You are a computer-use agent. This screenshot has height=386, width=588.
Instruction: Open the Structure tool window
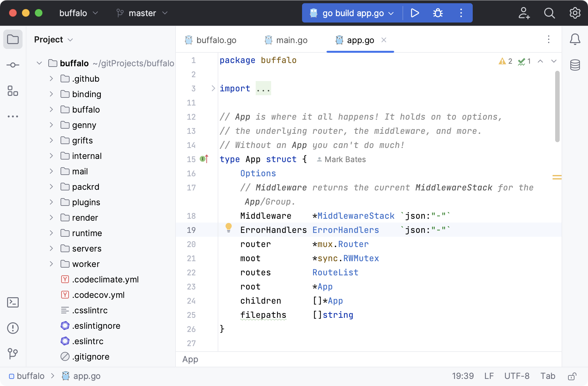click(x=13, y=91)
